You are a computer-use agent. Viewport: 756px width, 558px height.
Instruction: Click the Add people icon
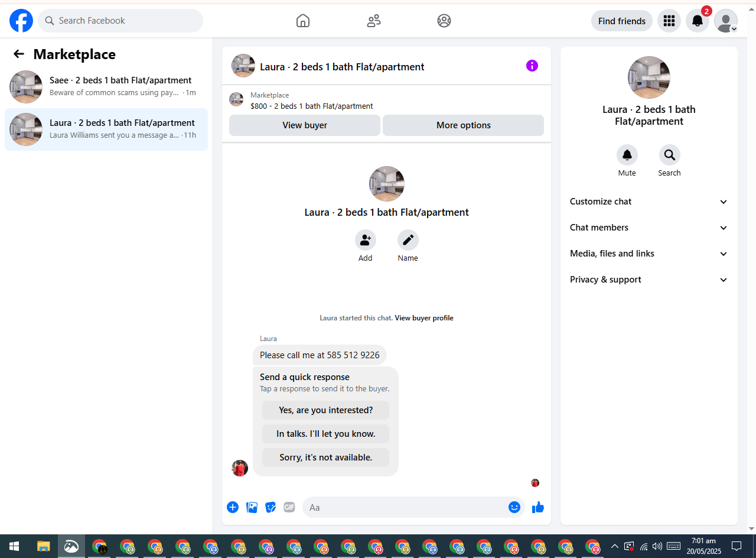click(x=366, y=240)
